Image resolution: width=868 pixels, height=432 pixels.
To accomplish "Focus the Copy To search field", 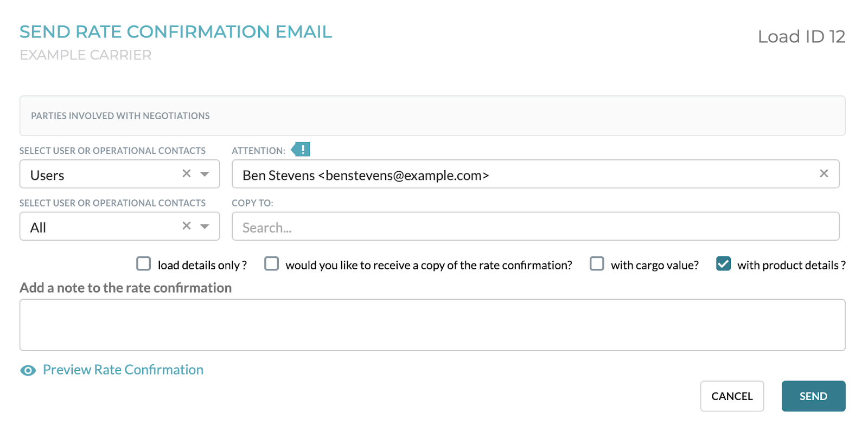I will pos(535,226).
